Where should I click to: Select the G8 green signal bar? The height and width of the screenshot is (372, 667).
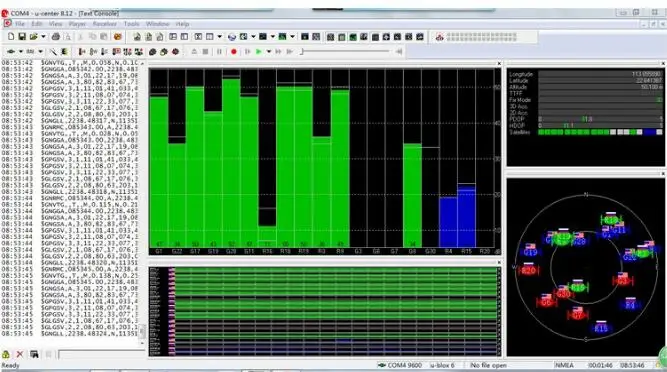[x=412, y=196]
